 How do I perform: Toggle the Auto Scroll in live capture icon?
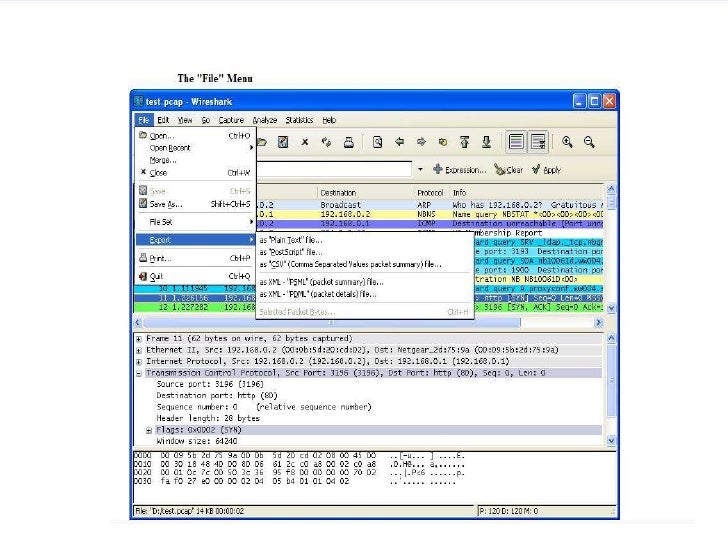(x=538, y=142)
